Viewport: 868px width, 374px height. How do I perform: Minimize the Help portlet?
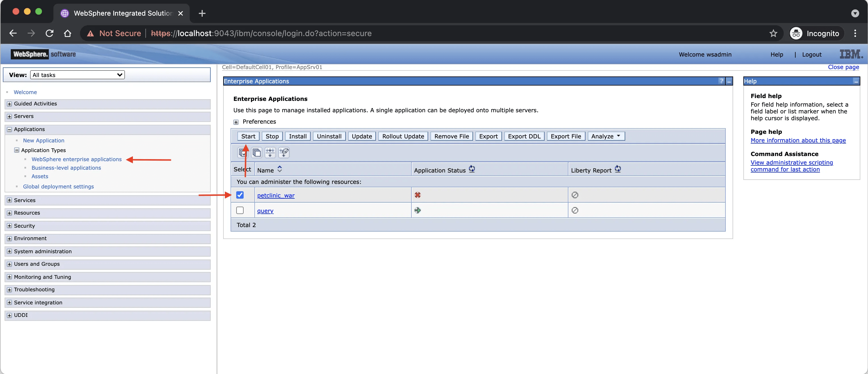pos(856,81)
